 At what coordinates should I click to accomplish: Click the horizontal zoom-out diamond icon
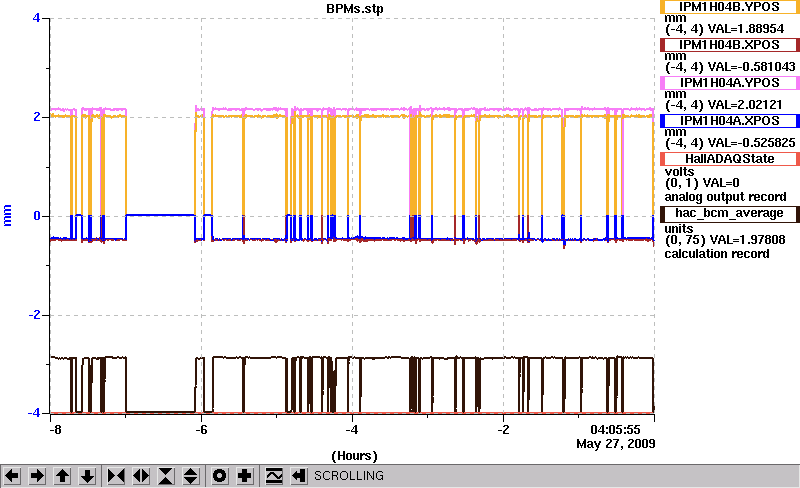pyautogui.click(x=141, y=476)
